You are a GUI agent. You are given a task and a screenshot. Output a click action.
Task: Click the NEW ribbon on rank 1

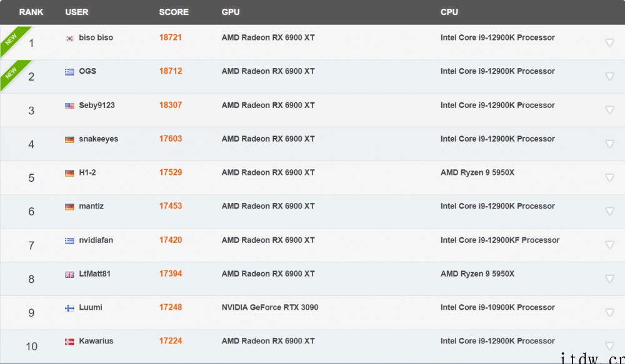point(12,39)
